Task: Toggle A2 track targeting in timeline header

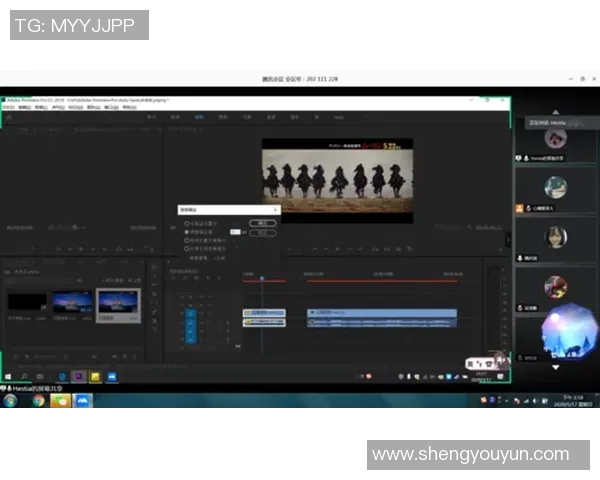Action: [x=191, y=331]
